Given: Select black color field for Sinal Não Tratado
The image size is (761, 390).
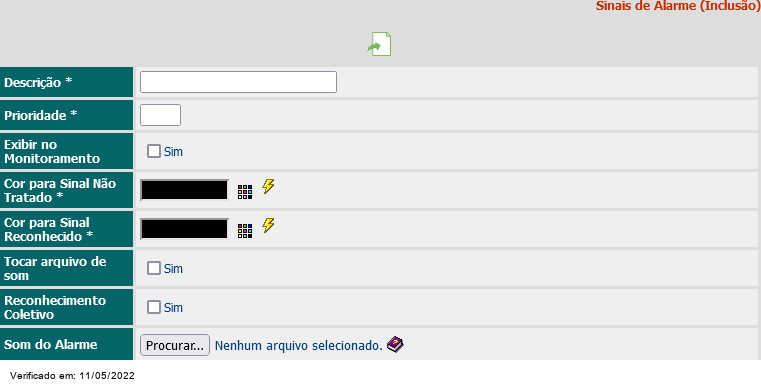Looking at the screenshot, I should (184, 190).
